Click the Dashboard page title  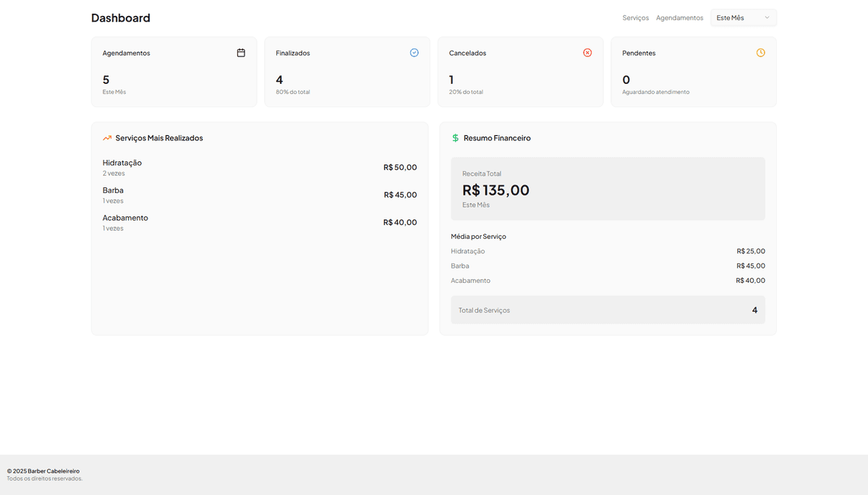(x=120, y=17)
